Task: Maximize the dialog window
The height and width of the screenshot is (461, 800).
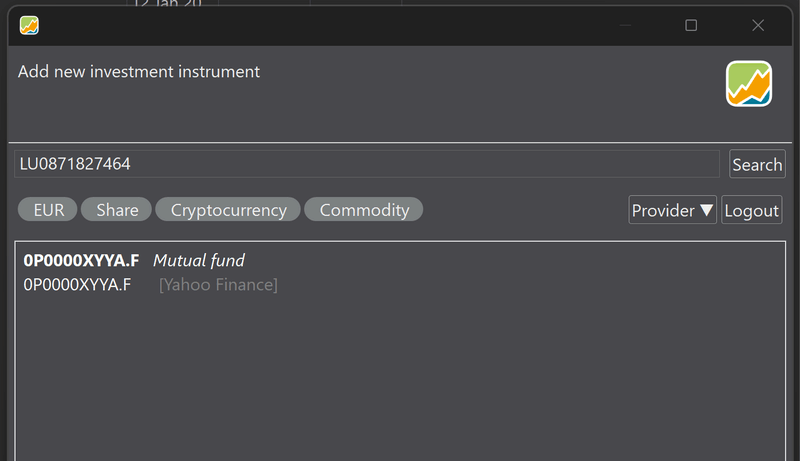Action: pyautogui.click(x=691, y=26)
